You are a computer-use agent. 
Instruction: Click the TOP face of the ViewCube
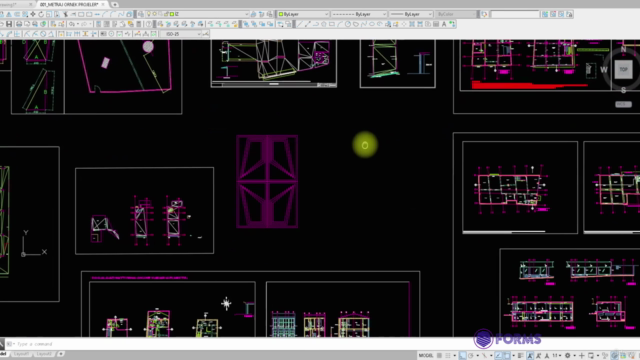(623, 69)
